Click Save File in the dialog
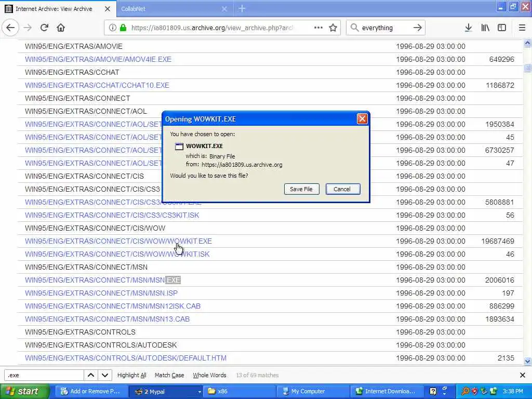This screenshot has width=532, height=399. pos(301,189)
